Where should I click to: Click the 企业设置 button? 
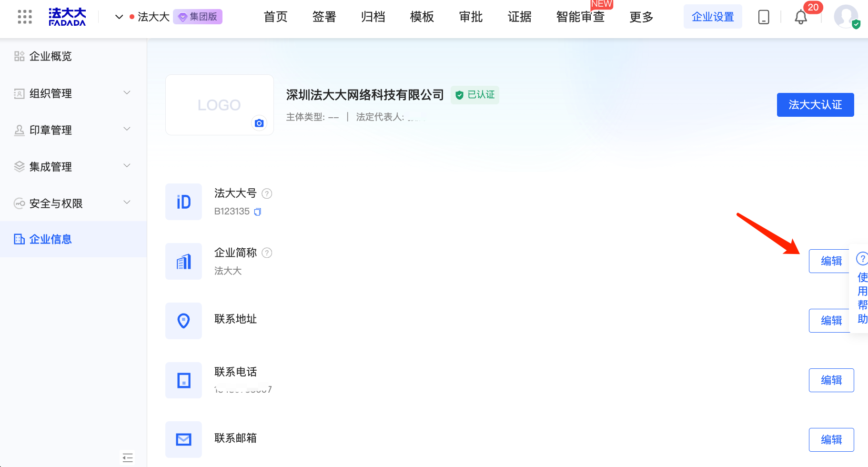(713, 17)
